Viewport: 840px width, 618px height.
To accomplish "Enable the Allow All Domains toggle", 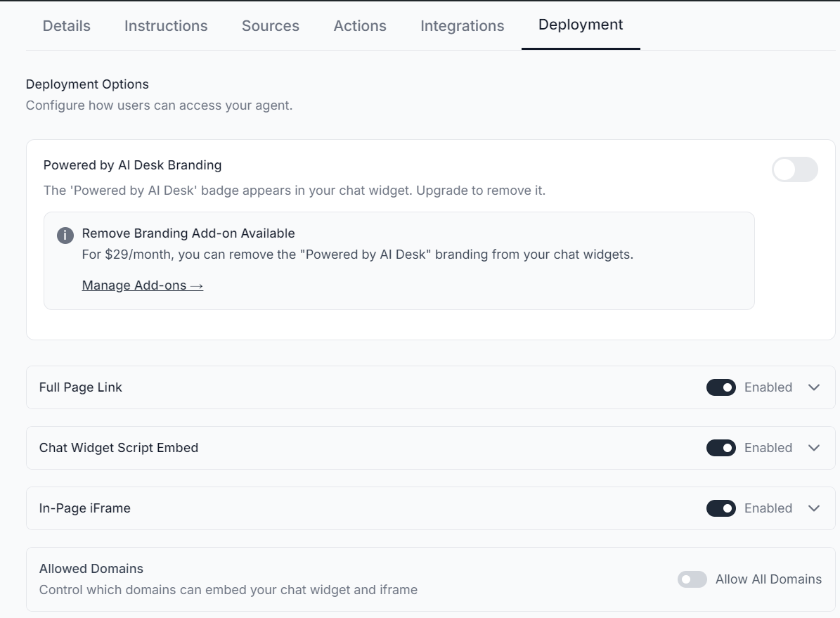I will pos(692,579).
